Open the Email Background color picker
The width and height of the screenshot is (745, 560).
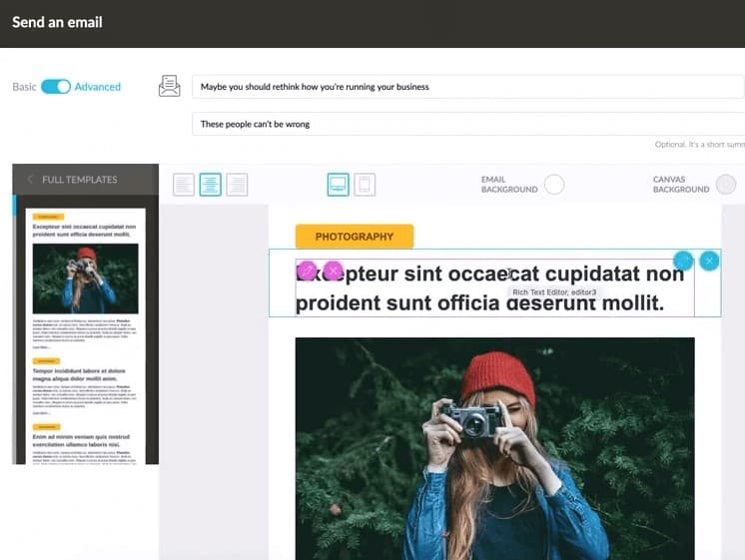554,185
